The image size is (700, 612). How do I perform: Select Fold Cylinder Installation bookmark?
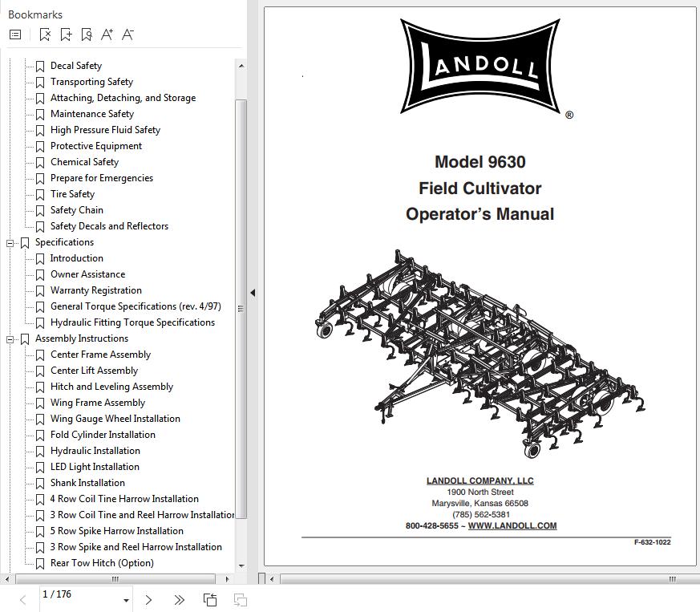(x=103, y=435)
